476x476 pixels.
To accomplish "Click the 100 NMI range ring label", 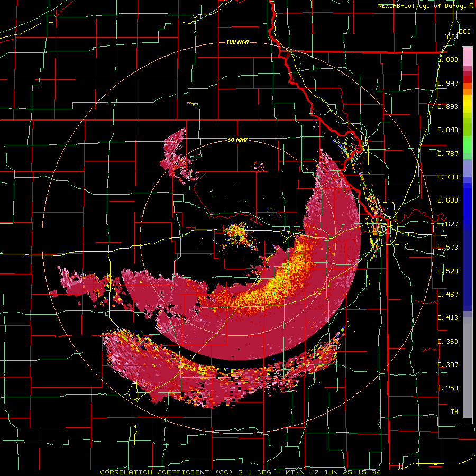I will click(x=237, y=42).
